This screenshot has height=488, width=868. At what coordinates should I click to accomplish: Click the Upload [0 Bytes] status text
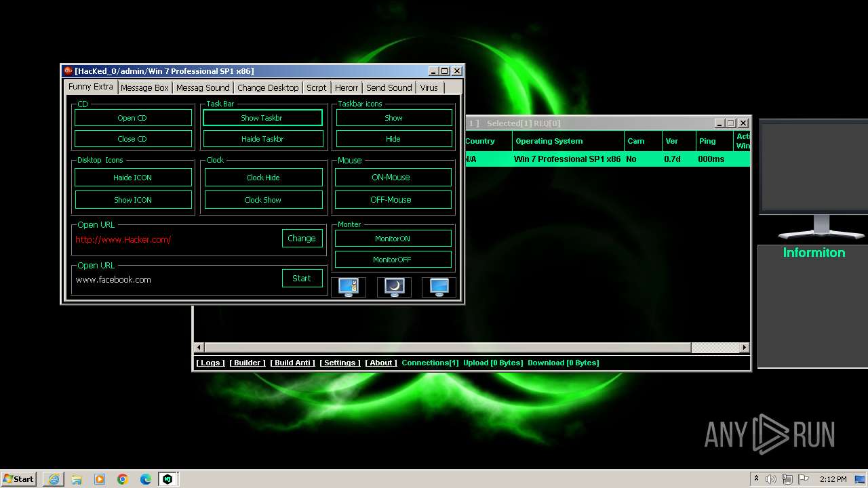[493, 363]
